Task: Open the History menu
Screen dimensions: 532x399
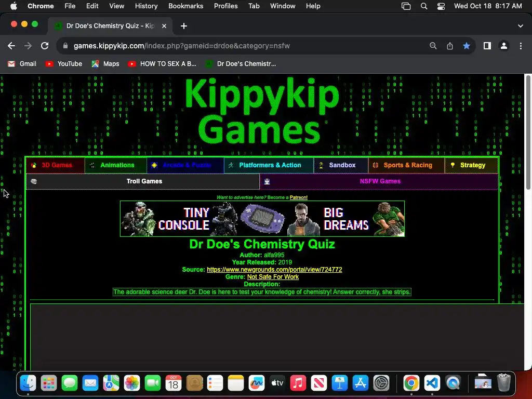Action: [x=146, y=6]
